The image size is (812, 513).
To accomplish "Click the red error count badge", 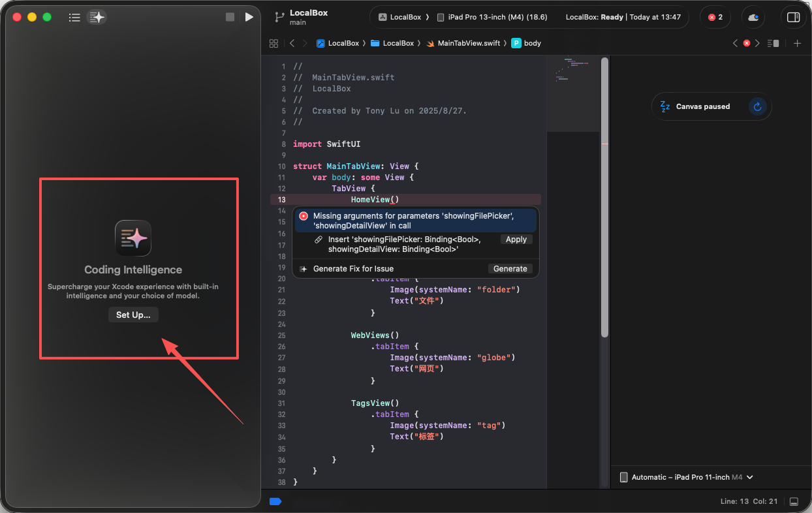I will [x=715, y=17].
